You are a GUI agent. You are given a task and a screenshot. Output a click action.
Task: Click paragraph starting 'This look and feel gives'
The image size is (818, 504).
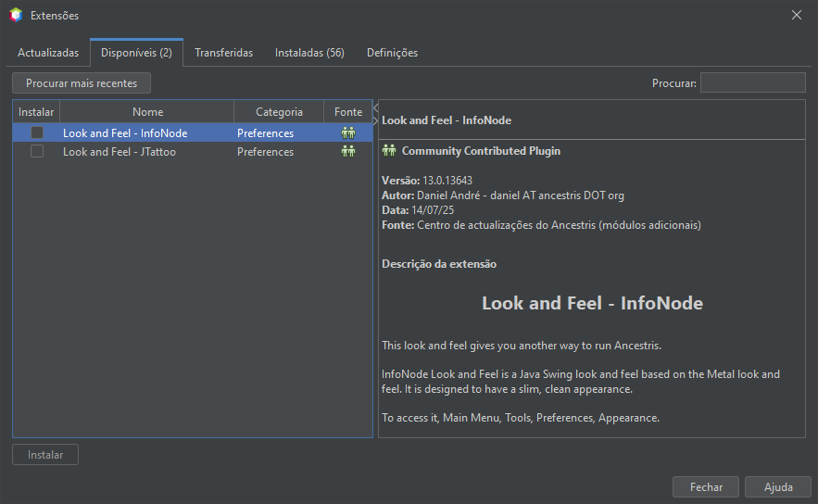pyautogui.click(x=522, y=346)
